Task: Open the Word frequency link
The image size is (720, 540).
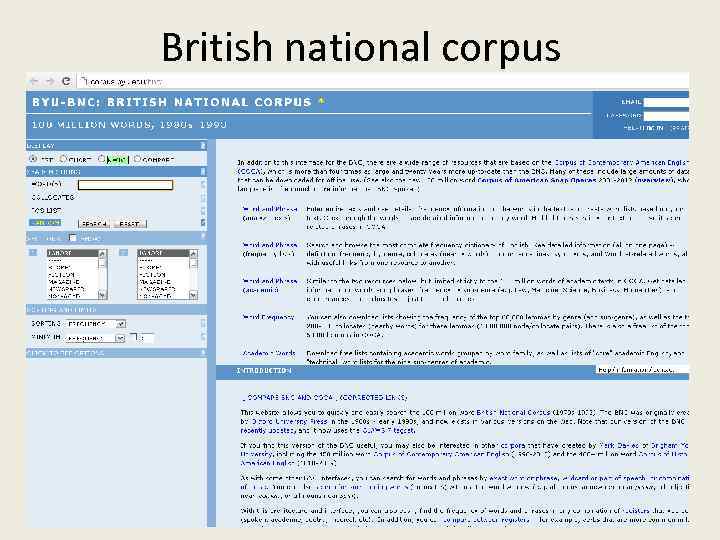Action: click(268, 317)
